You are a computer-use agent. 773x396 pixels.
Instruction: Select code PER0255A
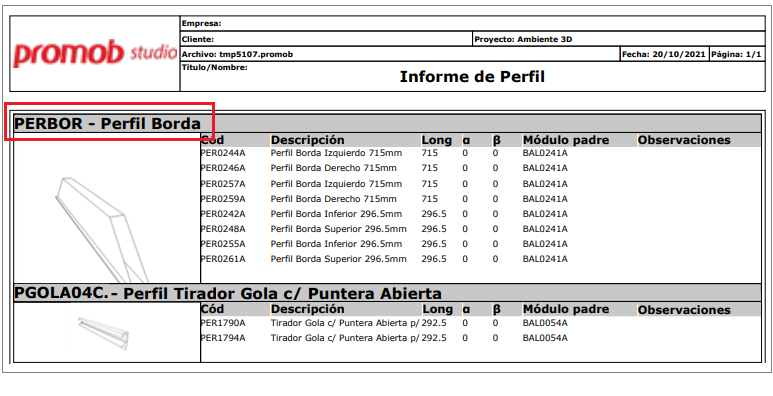[223, 244]
